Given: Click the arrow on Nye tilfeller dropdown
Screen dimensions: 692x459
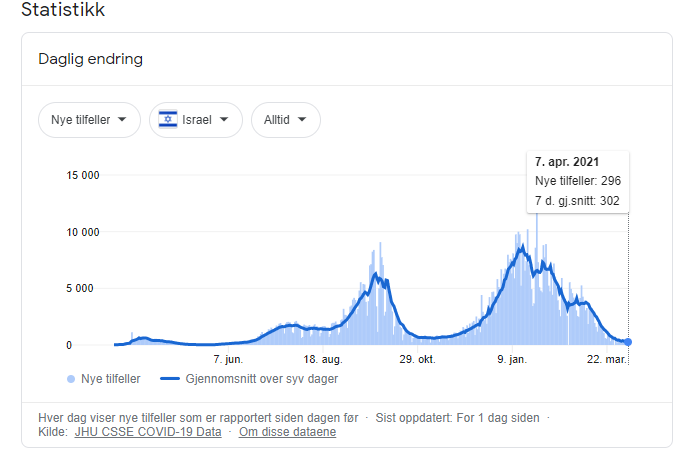Looking at the screenshot, I should coord(122,120).
